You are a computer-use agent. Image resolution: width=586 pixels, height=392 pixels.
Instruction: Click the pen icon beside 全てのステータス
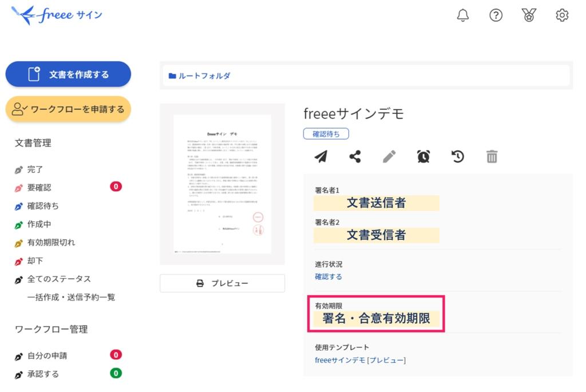pos(18,280)
